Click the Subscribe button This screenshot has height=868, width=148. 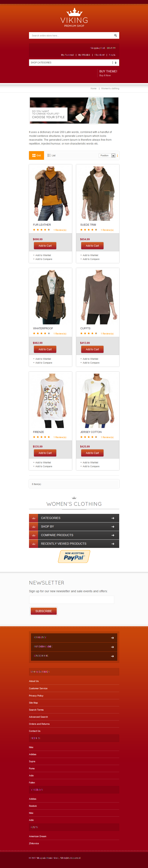(44, 611)
